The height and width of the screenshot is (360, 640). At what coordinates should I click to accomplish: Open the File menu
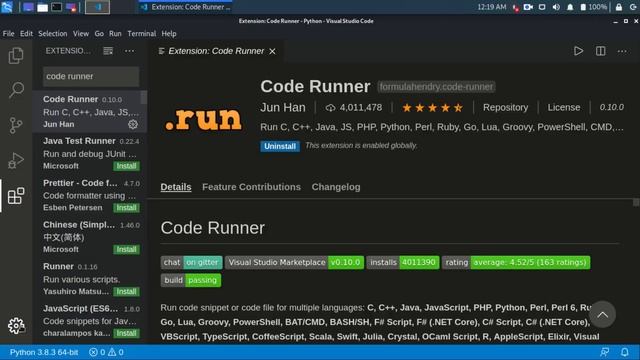8,33
